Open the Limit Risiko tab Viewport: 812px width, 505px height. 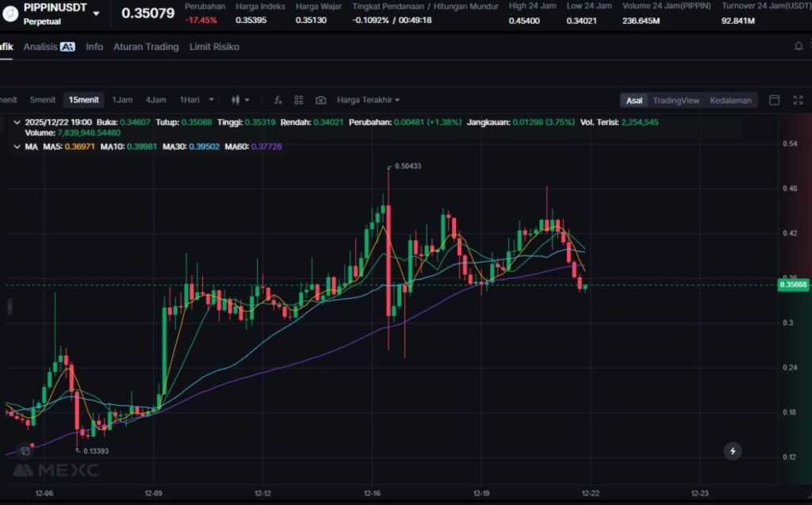[214, 47]
